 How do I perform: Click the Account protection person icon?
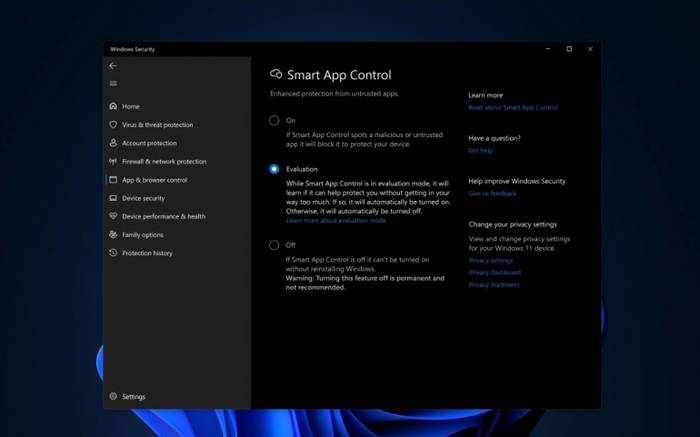(x=113, y=143)
